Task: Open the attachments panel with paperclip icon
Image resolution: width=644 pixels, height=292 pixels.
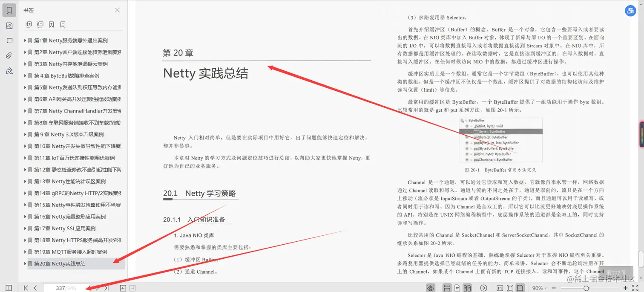Action: coord(9,55)
